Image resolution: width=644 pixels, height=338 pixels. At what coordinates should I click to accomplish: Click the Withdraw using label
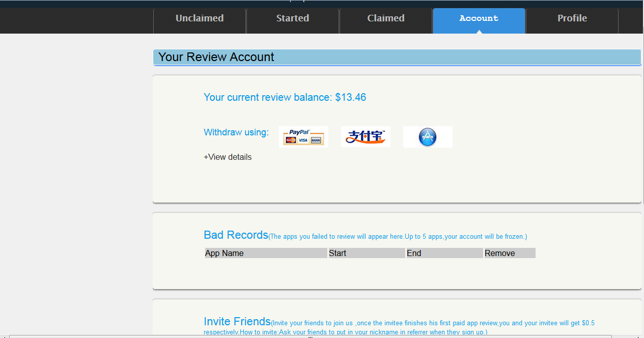point(236,132)
